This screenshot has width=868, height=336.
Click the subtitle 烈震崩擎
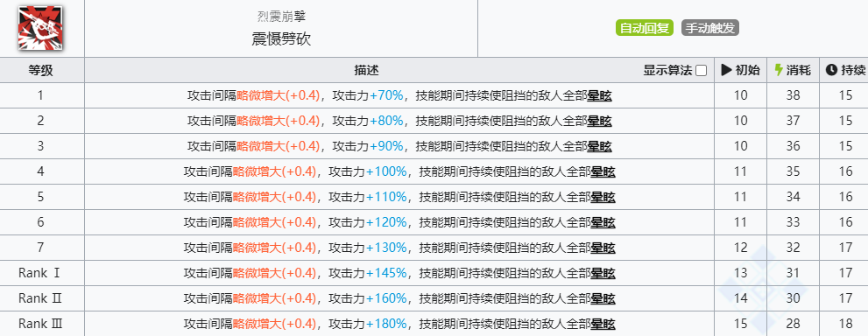pyautogui.click(x=281, y=16)
